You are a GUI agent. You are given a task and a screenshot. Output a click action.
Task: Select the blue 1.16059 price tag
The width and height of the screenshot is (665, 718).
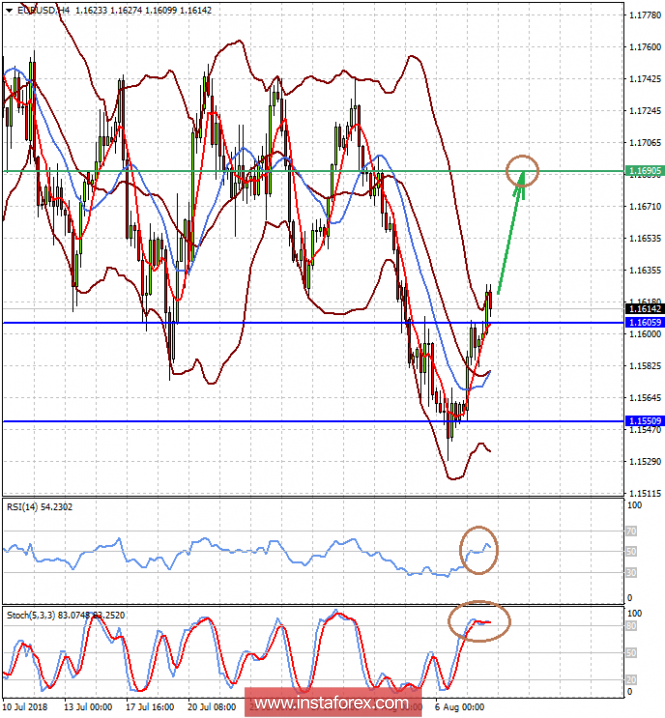point(645,322)
